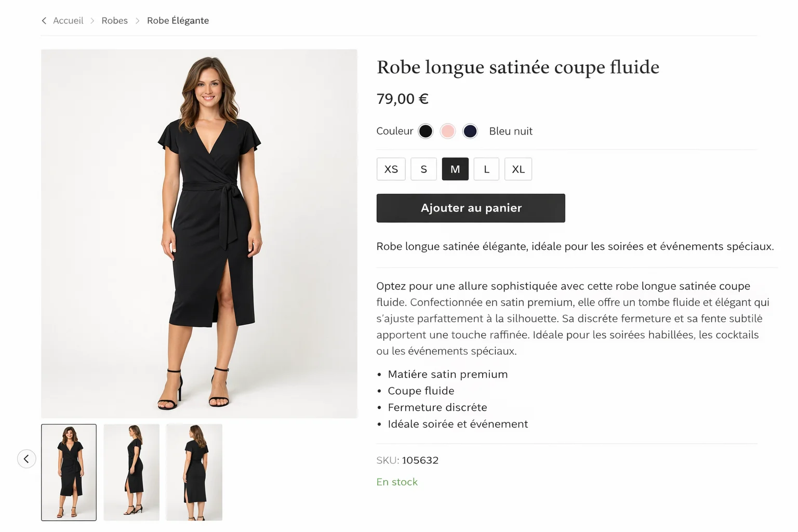
Task: Click the Robe Élégante breadcrumb item
Action: (178, 20)
